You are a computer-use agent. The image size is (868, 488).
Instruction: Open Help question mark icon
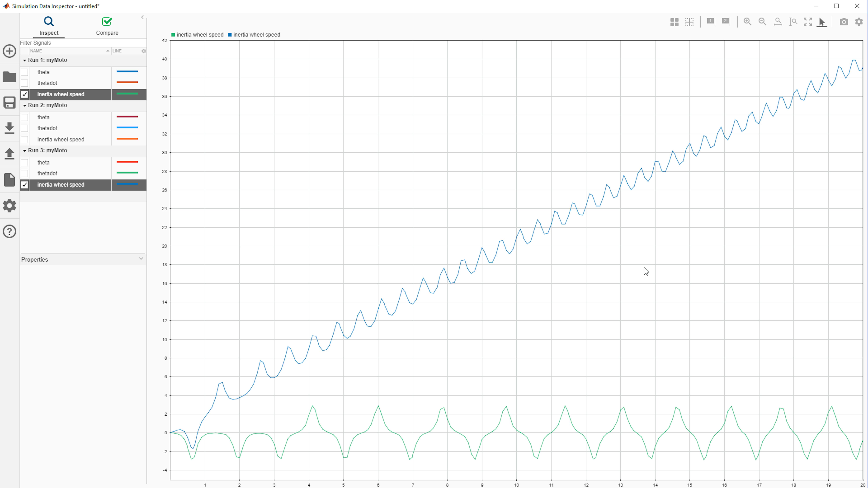coord(9,231)
